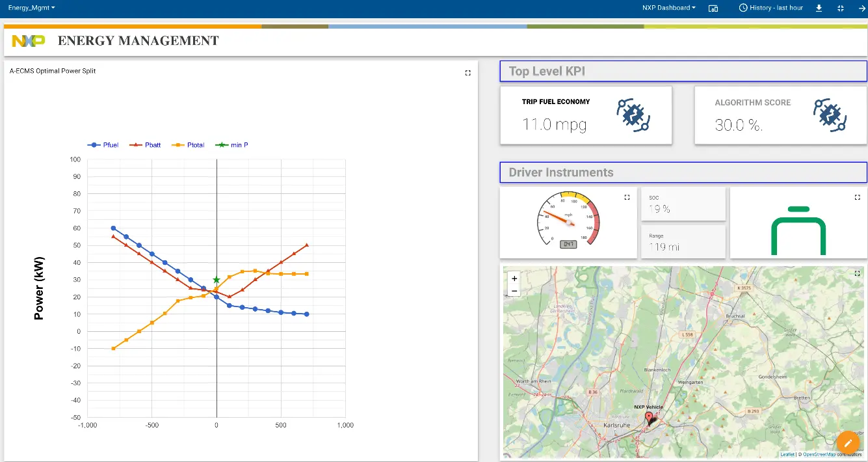The image size is (868, 462).
Task: Click the NXP Vehicle map marker
Action: pyautogui.click(x=648, y=418)
